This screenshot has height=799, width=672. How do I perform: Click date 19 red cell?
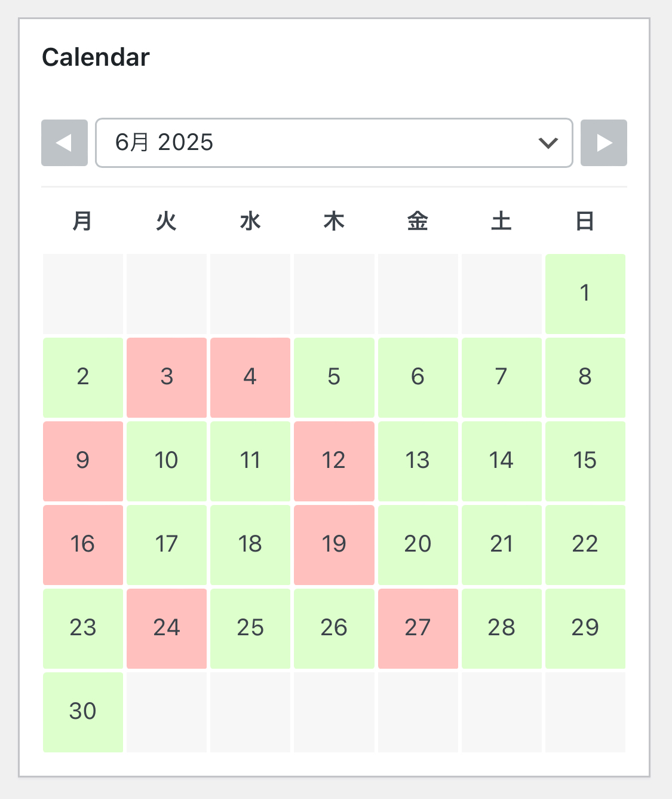pyautogui.click(x=334, y=545)
